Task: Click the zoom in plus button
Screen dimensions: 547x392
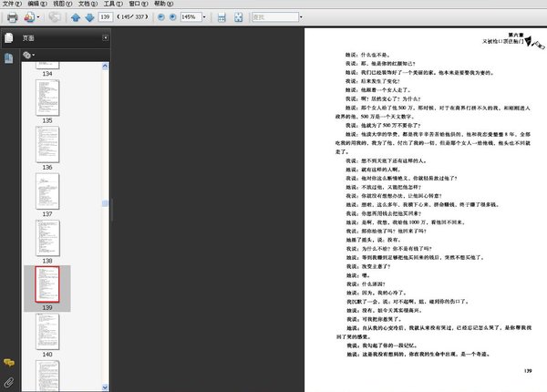Action: [172, 16]
